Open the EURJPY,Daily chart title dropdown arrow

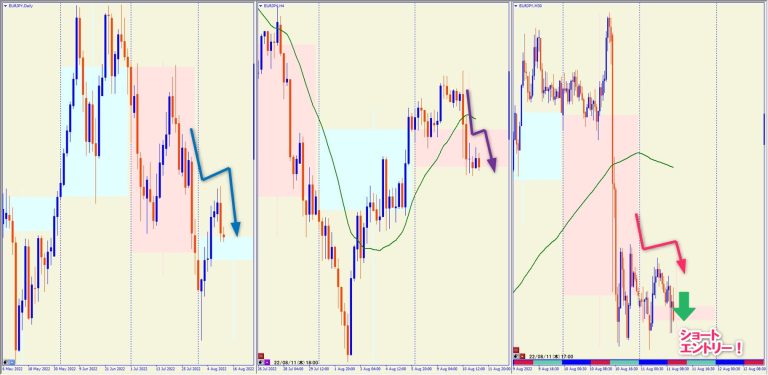point(5,7)
